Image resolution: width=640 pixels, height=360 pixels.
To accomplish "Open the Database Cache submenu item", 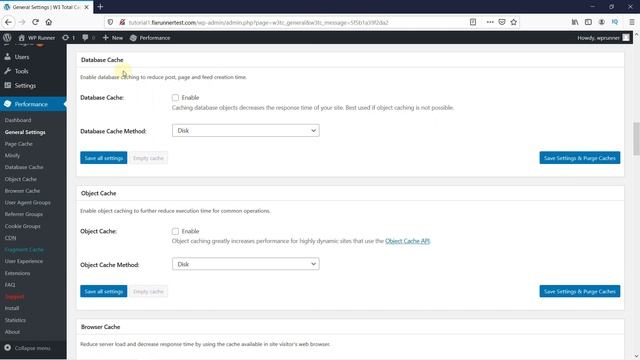I will 24,167.
